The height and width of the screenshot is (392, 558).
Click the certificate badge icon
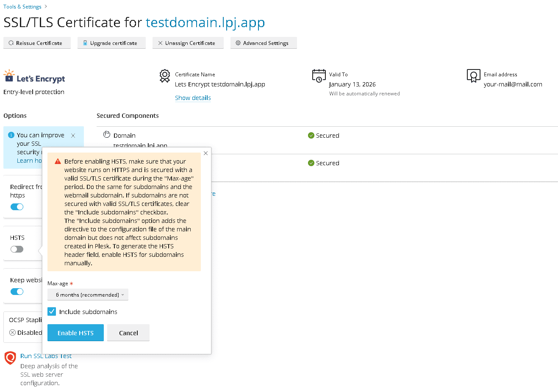(165, 76)
